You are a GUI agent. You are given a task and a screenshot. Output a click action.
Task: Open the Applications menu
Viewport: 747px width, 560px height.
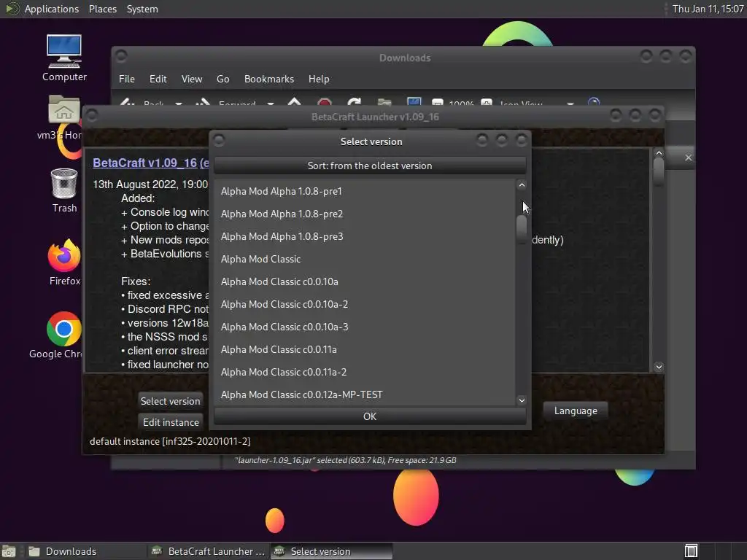[x=52, y=9]
